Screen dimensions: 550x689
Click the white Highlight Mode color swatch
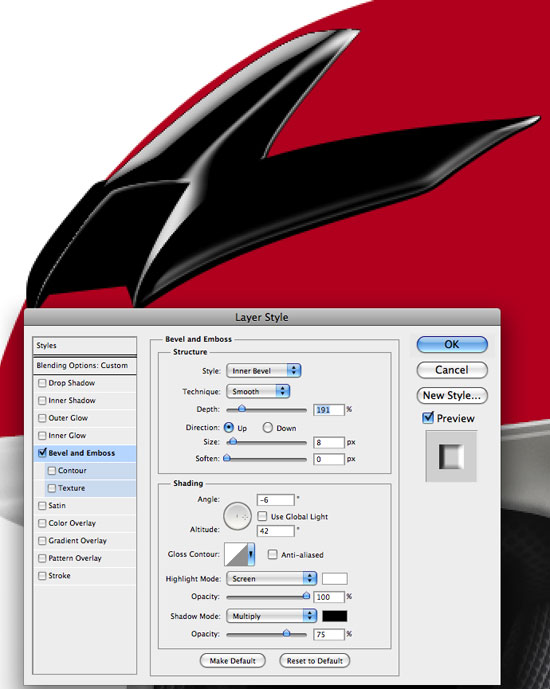pos(335,578)
